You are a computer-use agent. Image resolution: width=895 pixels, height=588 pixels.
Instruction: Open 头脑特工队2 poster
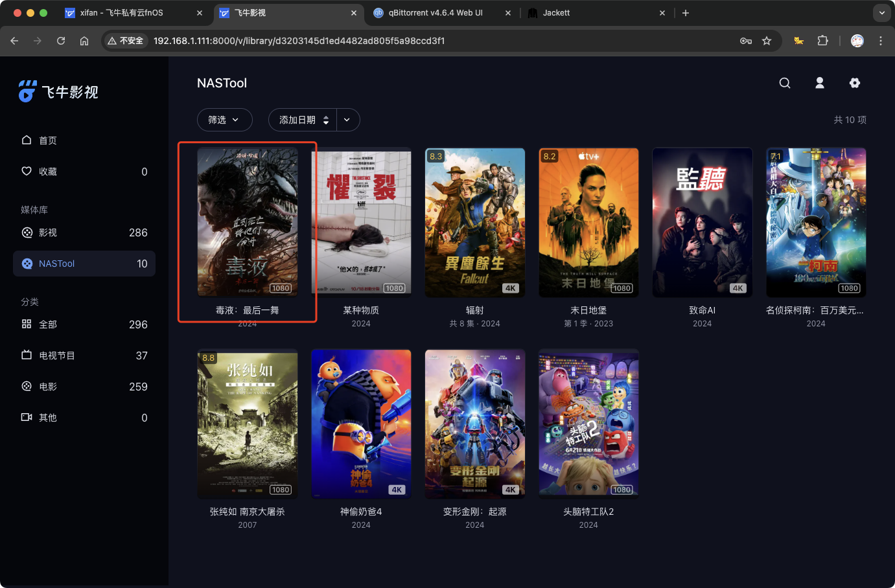click(588, 424)
